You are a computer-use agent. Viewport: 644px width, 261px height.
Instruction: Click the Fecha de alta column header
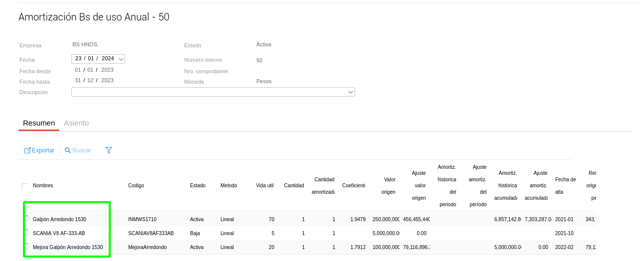point(565,186)
